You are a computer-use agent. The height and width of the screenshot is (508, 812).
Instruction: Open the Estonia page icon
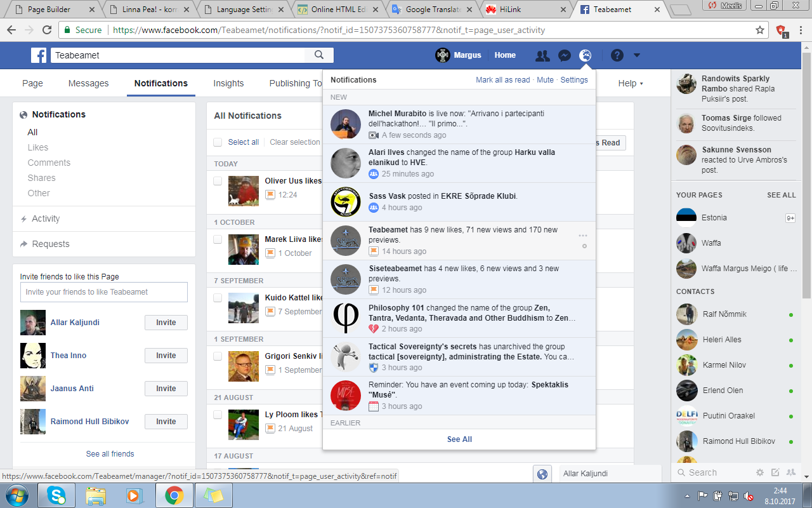[686, 218]
